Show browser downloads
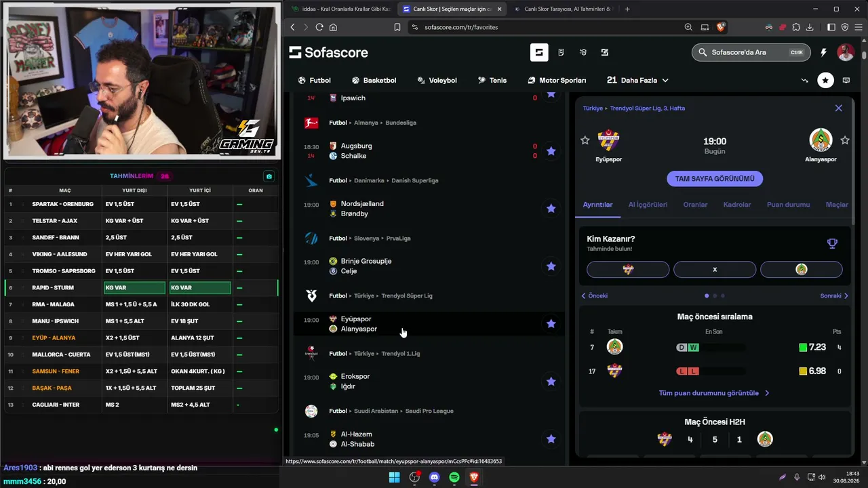This screenshot has width=868, height=488. (x=810, y=27)
